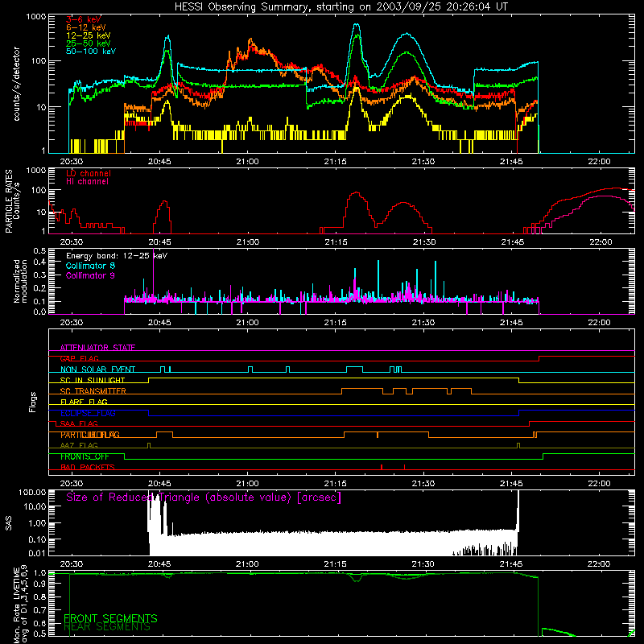Click the NON SOLAR EVENT flag label

97,369
